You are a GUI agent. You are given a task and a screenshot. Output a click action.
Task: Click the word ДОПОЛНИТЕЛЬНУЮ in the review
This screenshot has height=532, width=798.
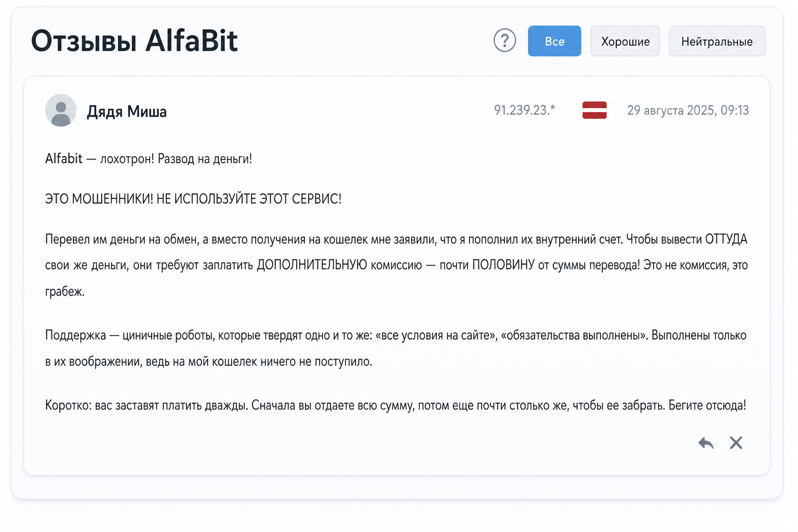point(312,265)
